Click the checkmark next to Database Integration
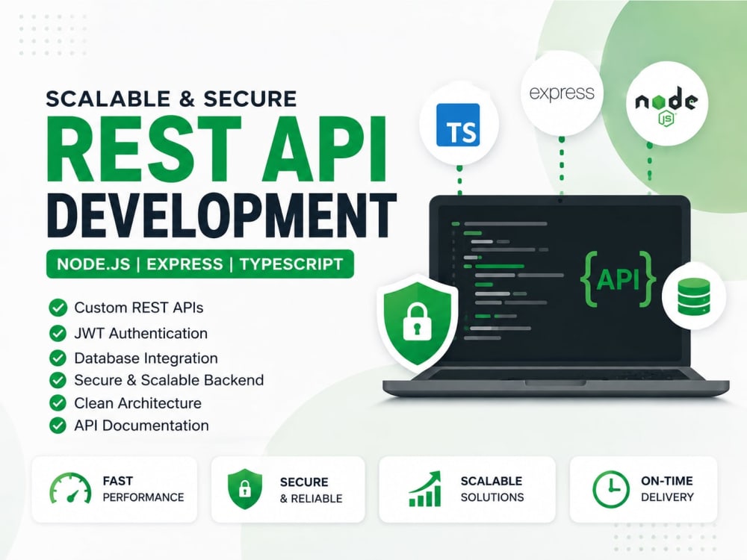Screen dimensions: 747x560 58,358
